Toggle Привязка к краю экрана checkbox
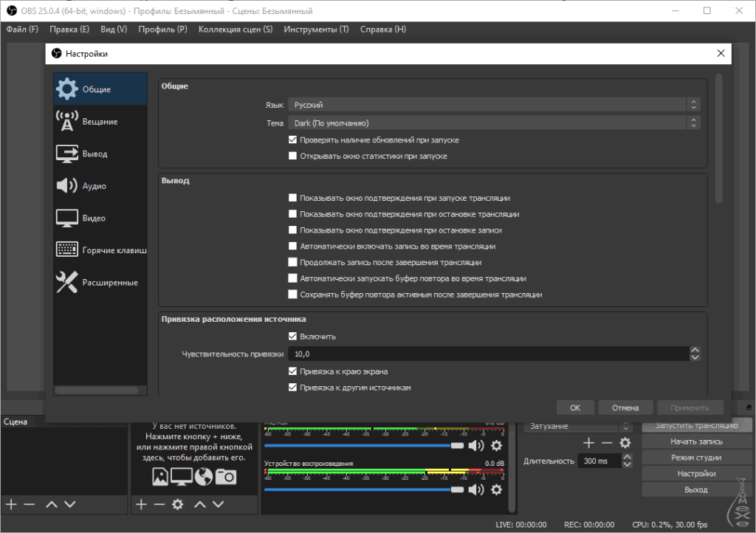The image size is (756, 533). [x=293, y=371]
